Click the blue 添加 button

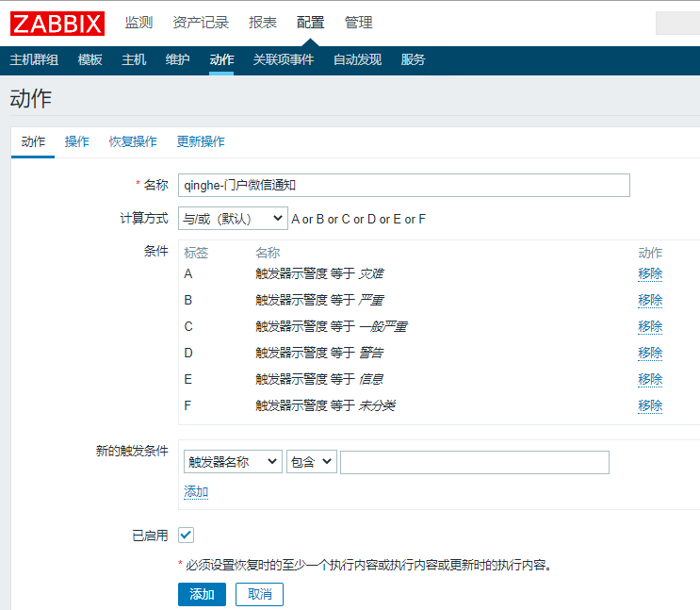pyautogui.click(x=202, y=594)
